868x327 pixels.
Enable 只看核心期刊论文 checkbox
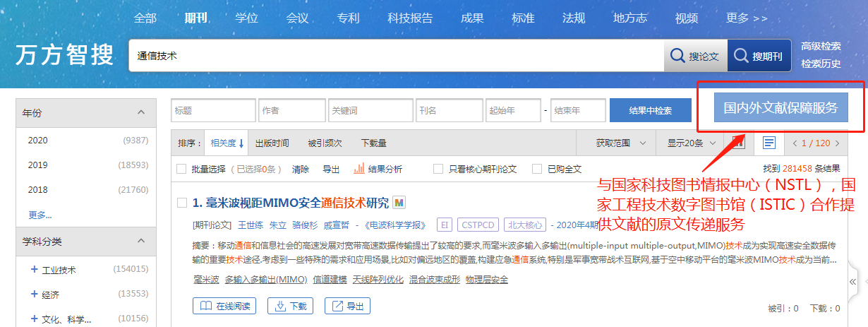pos(438,169)
